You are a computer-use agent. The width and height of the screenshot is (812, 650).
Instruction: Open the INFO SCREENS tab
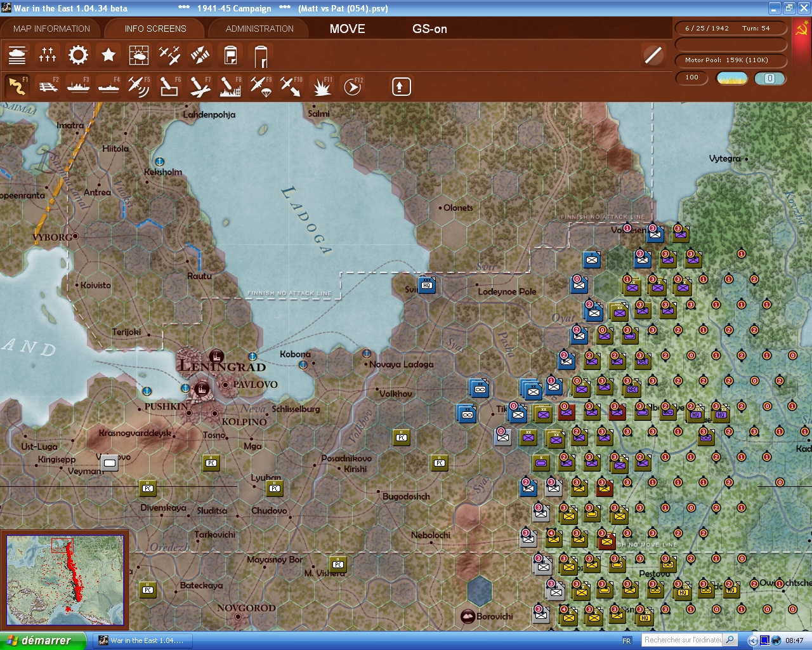coord(155,29)
